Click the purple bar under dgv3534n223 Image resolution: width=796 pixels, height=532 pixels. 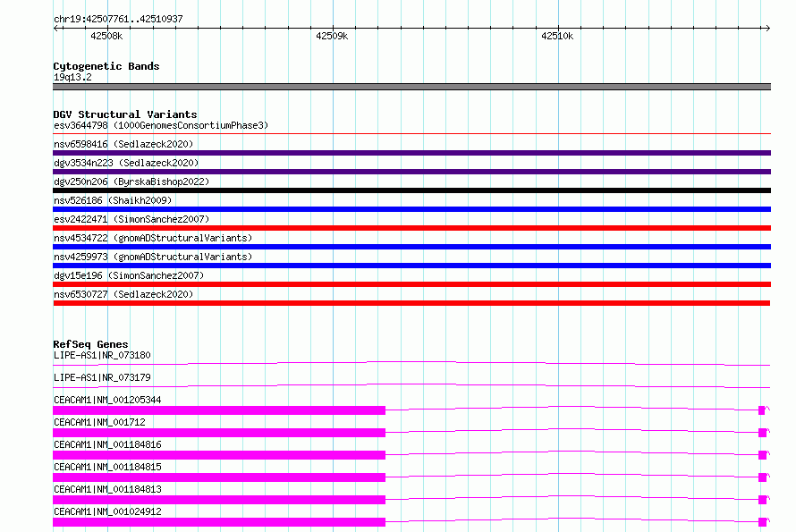411,172
